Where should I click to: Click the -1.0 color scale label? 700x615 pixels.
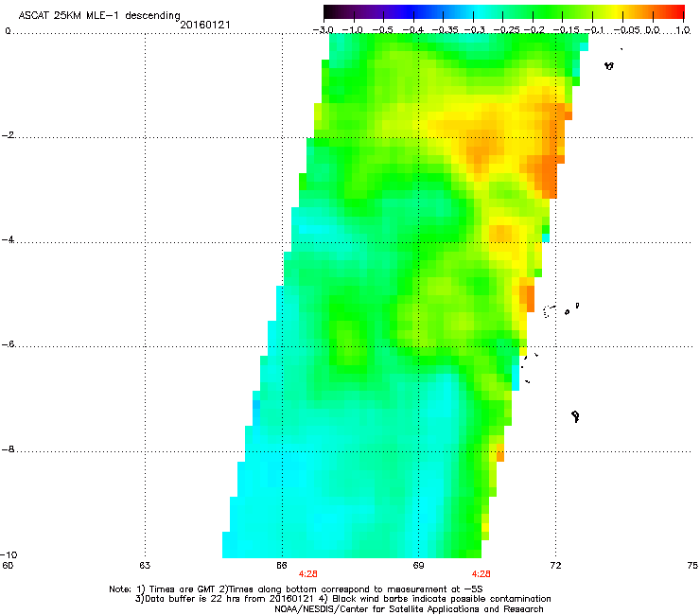click(352, 30)
